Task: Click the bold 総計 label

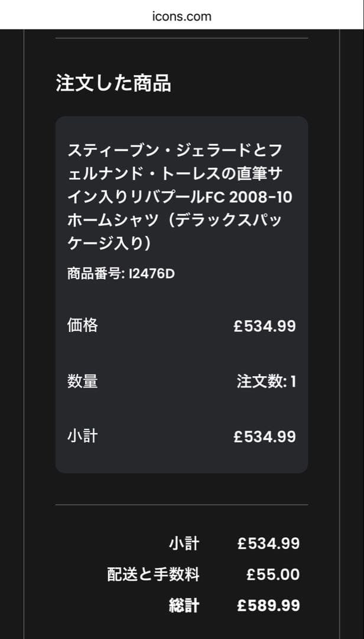Action: 184,606
